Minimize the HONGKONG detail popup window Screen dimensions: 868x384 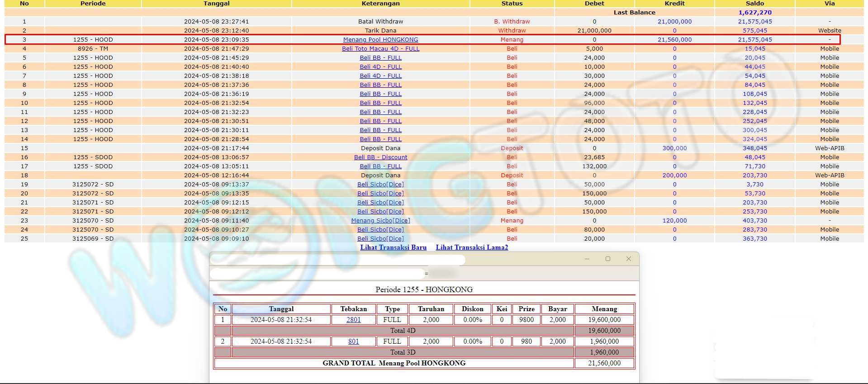click(x=587, y=259)
